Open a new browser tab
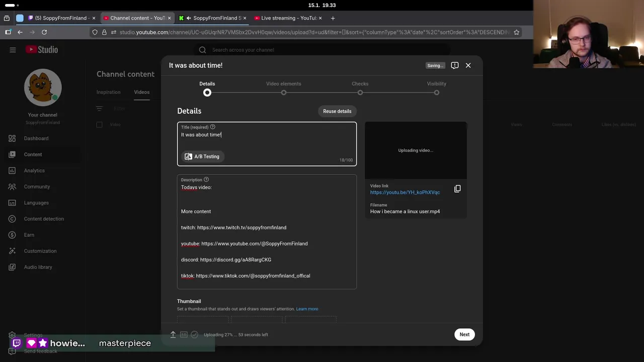The image size is (644, 362). pos(333,18)
